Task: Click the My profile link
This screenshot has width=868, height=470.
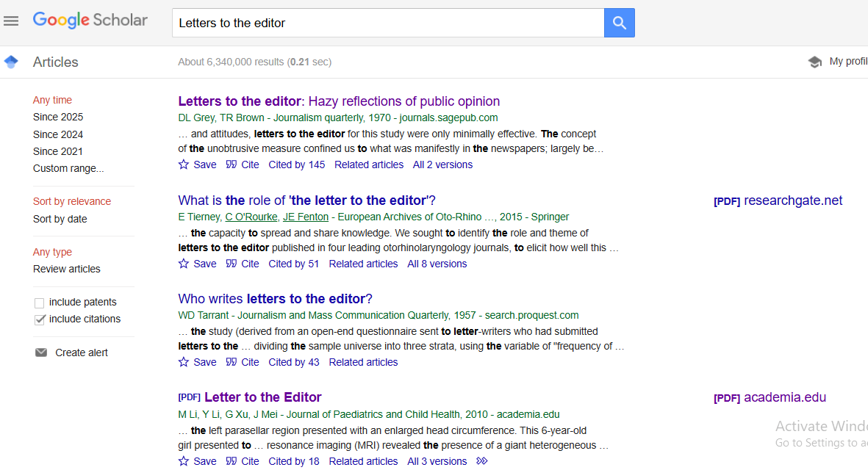Action: 848,62
